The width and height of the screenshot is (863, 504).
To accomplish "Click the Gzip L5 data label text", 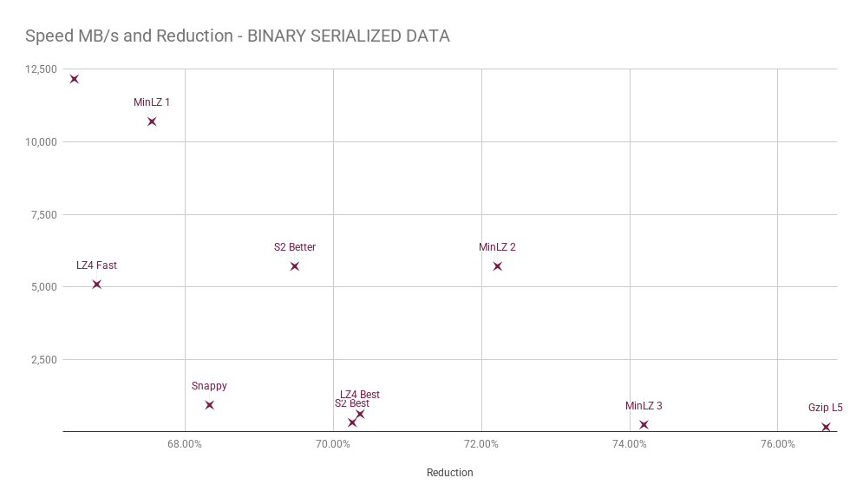I will [826, 408].
